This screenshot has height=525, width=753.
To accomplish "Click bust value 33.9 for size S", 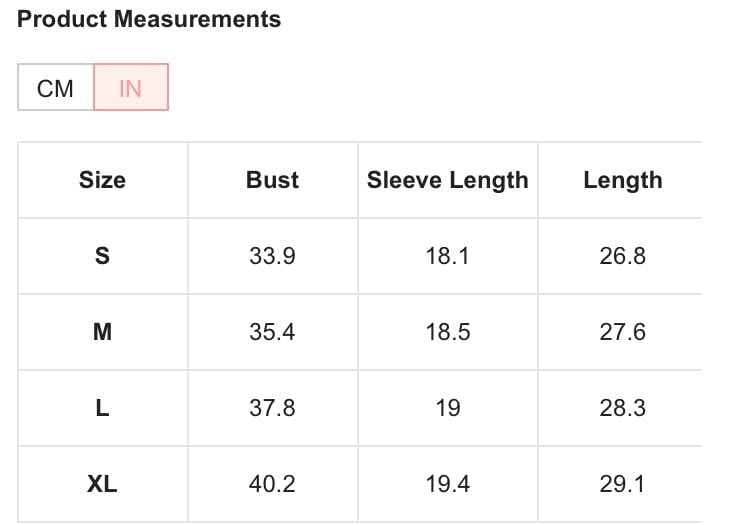I will (x=272, y=256).
